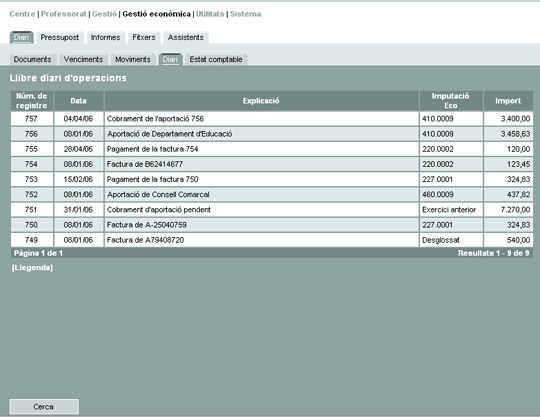
Task: Open the Sistema menu
Action: (x=246, y=14)
